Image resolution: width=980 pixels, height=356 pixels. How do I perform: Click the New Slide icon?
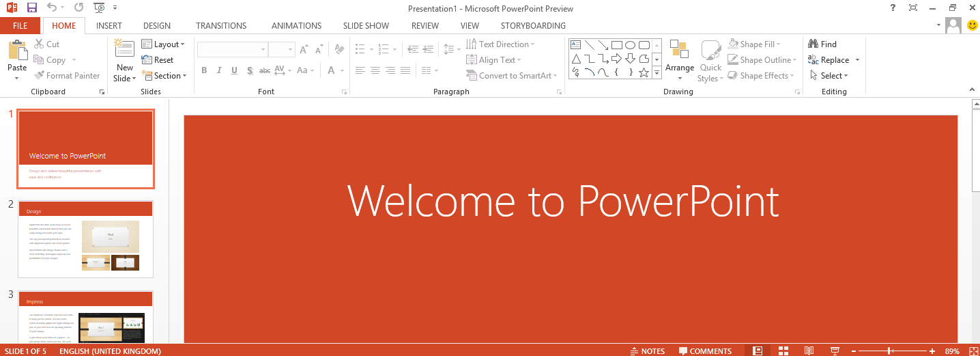(124, 49)
